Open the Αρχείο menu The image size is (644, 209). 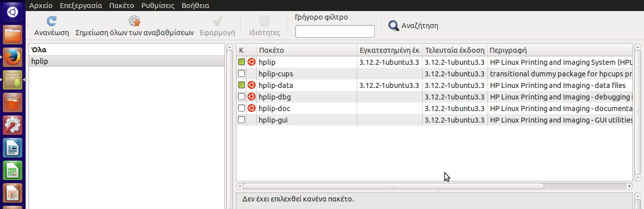pos(41,6)
